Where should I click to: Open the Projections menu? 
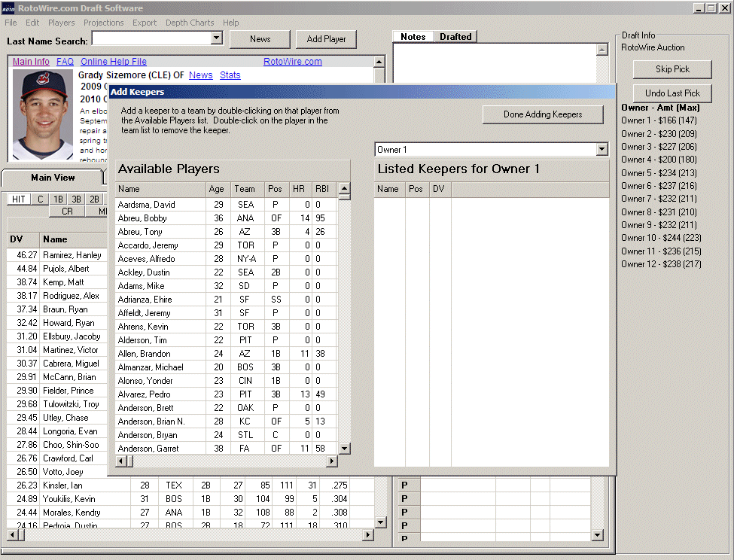click(103, 23)
